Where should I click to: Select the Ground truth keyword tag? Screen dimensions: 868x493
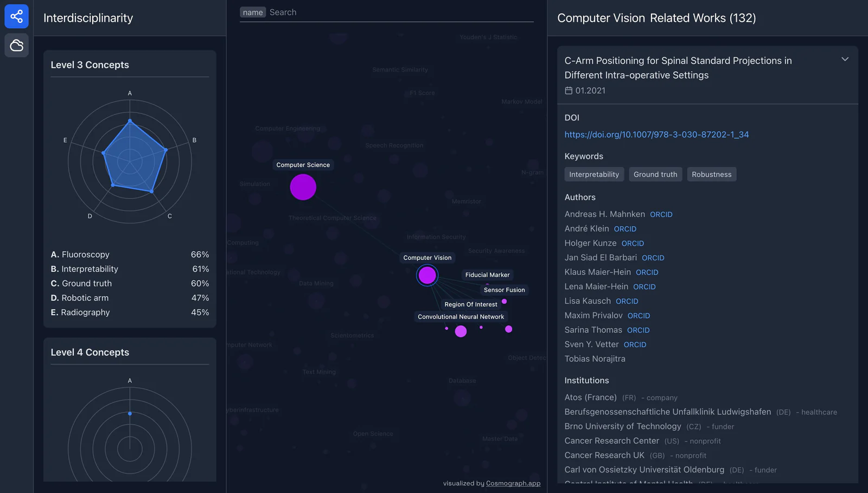tap(655, 174)
